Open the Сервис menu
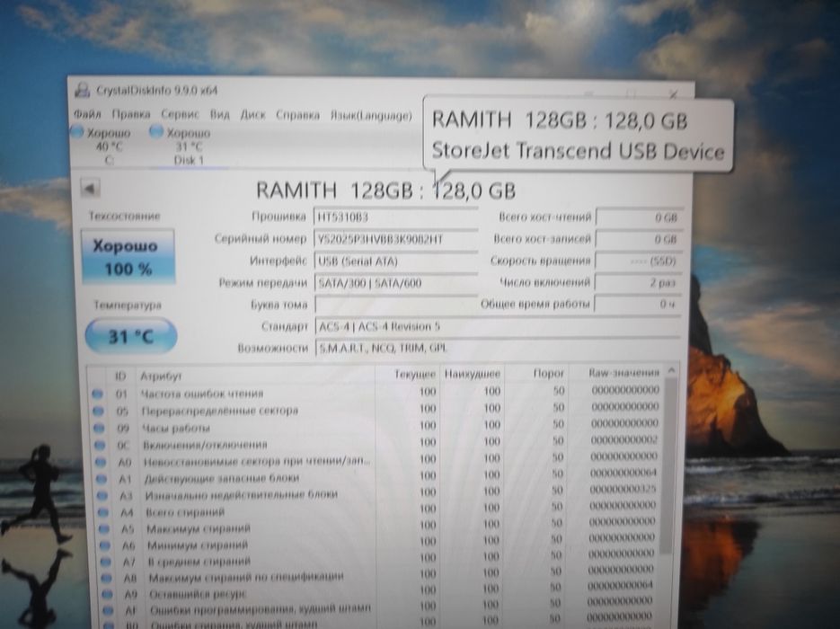The height and width of the screenshot is (629, 840). tap(180, 114)
